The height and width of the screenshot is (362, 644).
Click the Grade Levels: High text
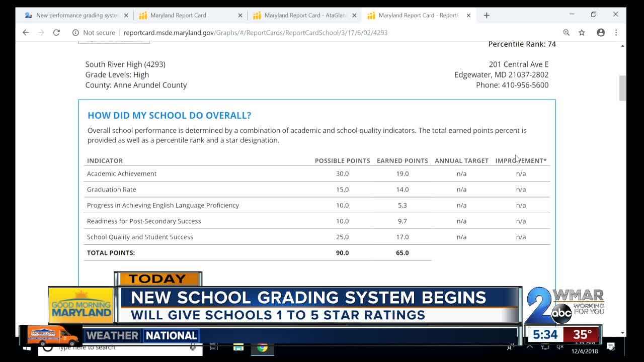(117, 74)
